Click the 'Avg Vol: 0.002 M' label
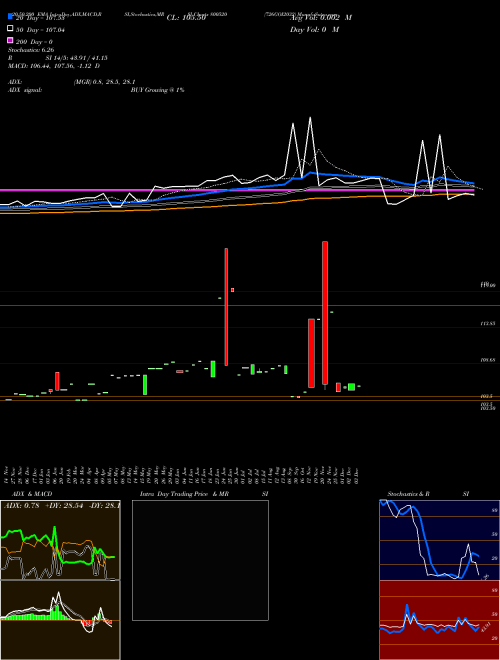This screenshot has width=500, height=660. coord(321,18)
